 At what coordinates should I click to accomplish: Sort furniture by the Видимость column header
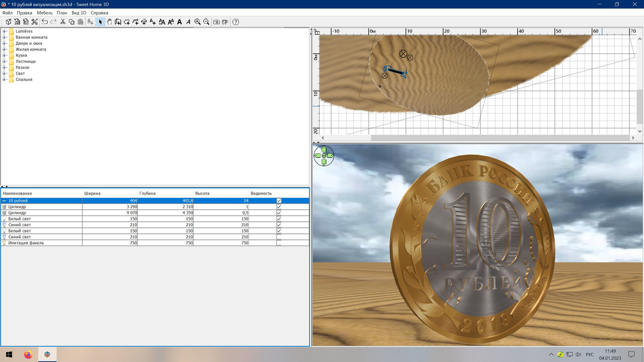pos(279,193)
